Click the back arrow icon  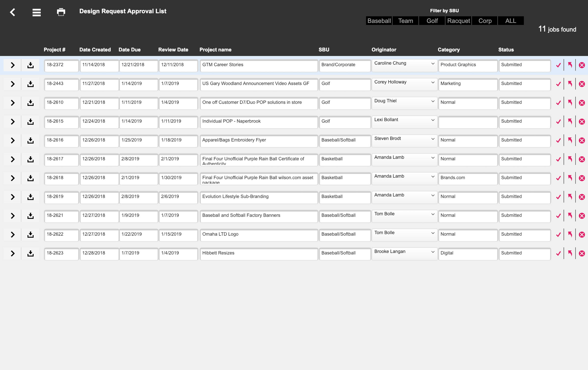click(12, 12)
